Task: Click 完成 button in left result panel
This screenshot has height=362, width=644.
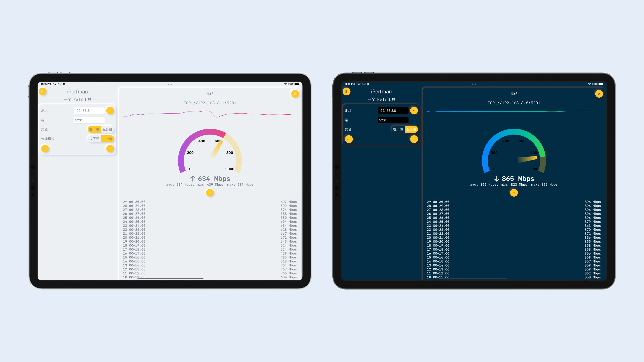Action: 209,93
